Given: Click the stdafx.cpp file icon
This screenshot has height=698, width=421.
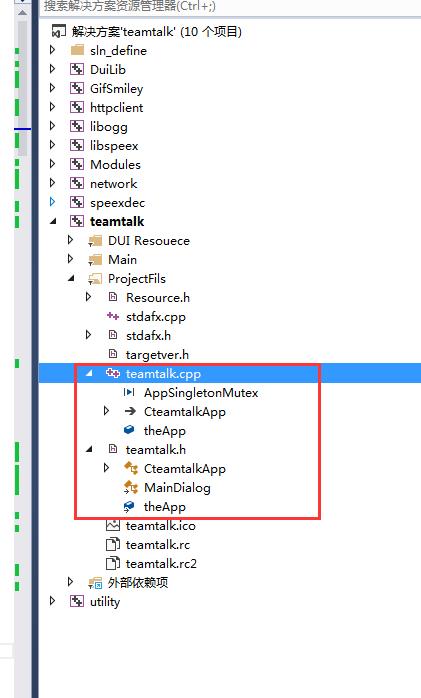Looking at the screenshot, I should click(113, 317).
